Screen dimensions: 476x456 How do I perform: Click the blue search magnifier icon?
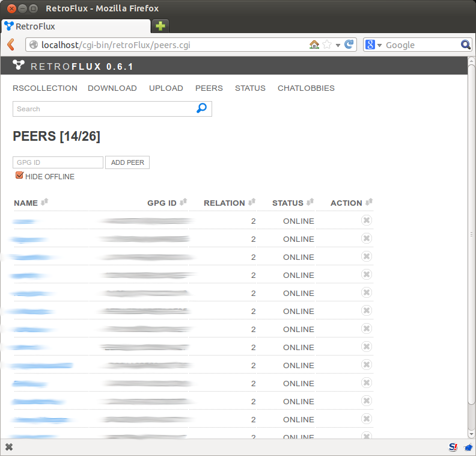coord(201,108)
